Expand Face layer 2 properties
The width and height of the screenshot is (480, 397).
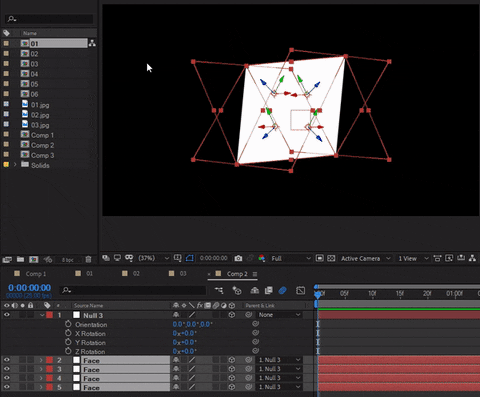[x=41, y=360]
